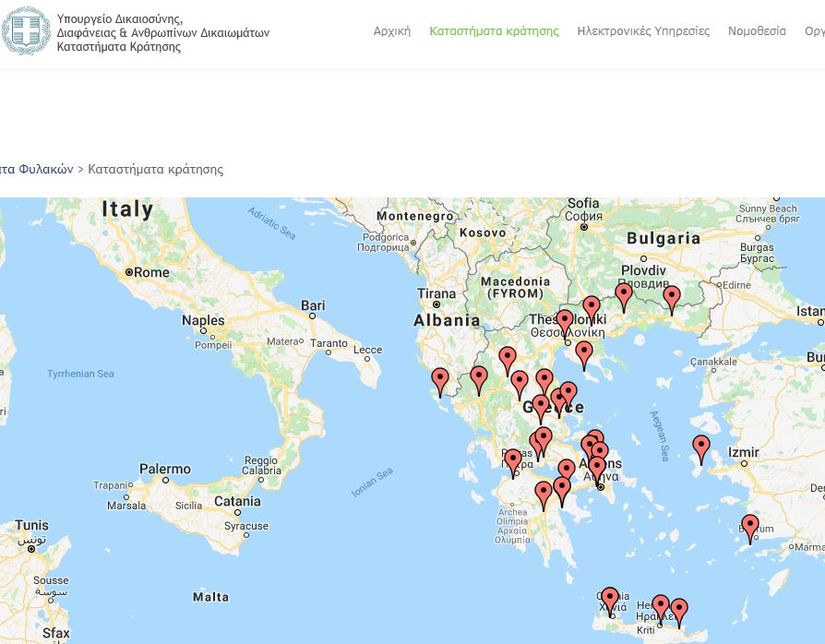Open the ministry emblem logo in the header
The image size is (825, 644).
pyautogui.click(x=26, y=30)
